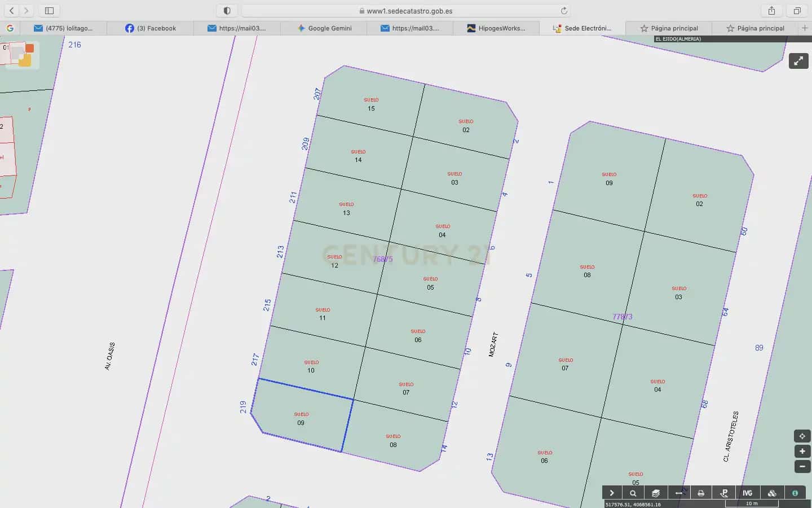Screen dimensions: 812x508
Task: Open the map layers panel
Action: [656, 493]
